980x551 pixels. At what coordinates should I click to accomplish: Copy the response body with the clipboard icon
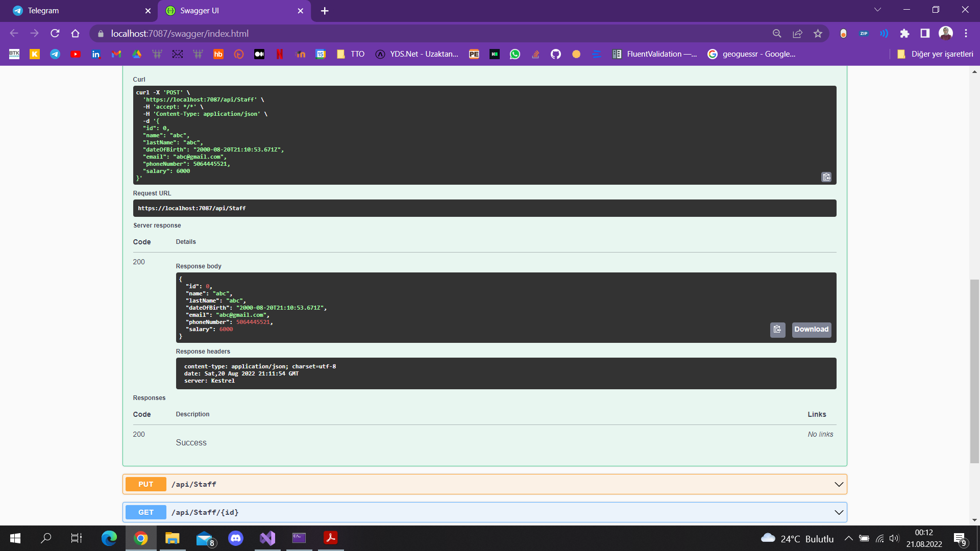777,330
